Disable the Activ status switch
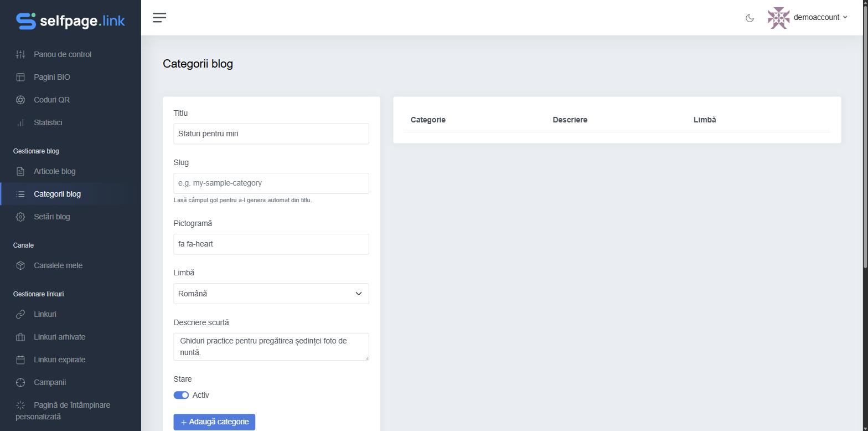Image resolution: width=868 pixels, height=431 pixels. point(181,395)
